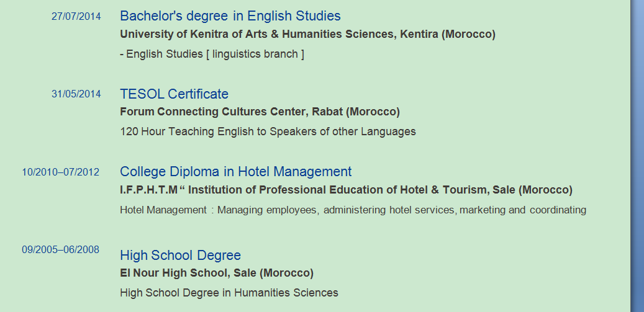644x312 pixels.
Task: Click the "TESOL Certificate" heading
Action: [x=174, y=94]
